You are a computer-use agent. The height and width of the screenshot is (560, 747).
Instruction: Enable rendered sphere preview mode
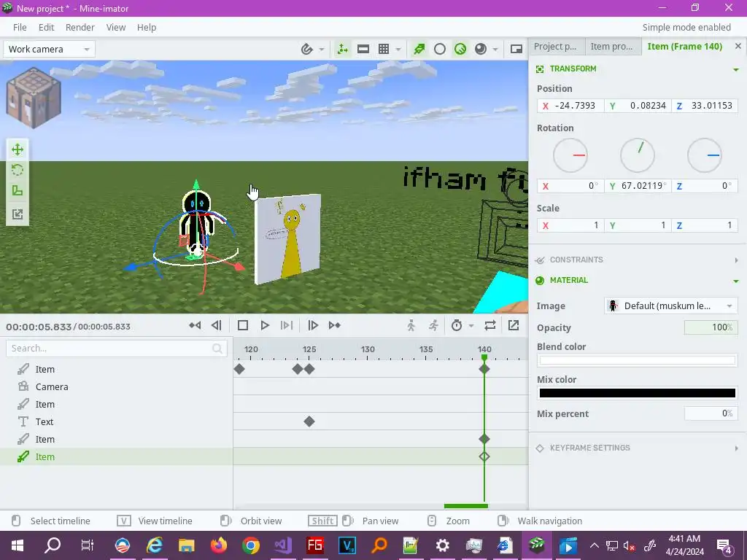coord(481,49)
